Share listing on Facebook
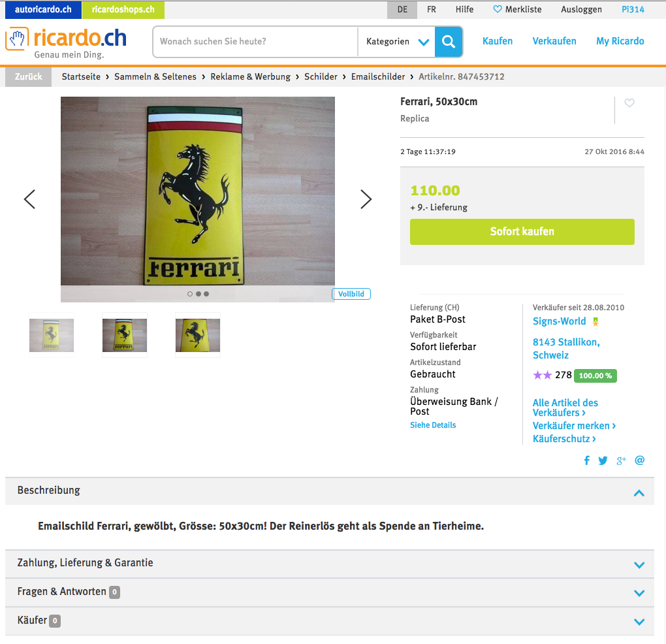Screen dimensions: 666x644 [x=587, y=460]
